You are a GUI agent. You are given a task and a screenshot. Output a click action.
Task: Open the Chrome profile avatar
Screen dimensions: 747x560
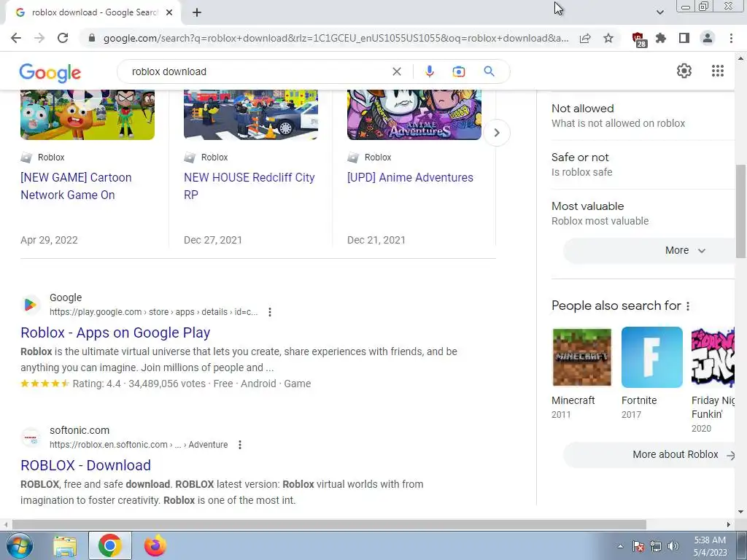coord(708,38)
